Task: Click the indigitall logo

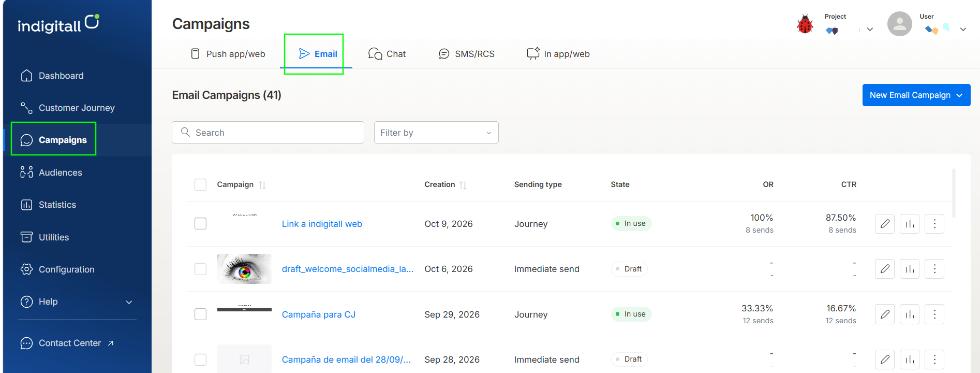Action: 58,24
